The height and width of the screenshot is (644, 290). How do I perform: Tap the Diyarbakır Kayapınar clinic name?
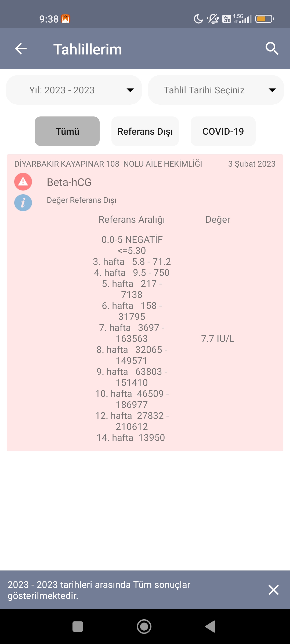point(108,164)
